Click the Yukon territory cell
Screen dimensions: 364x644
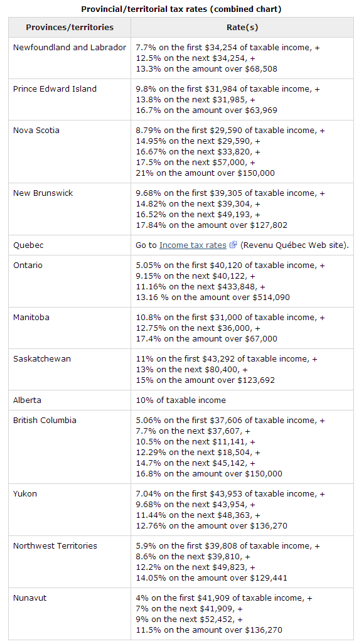70,510
